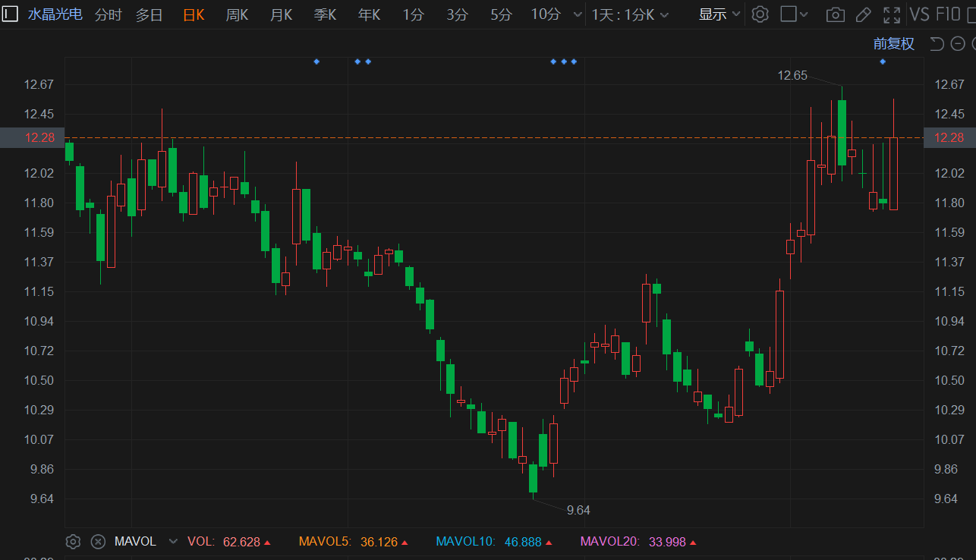Activate the pencil drawing tool
Viewport: 976px width, 560px height.
pos(863,14)
